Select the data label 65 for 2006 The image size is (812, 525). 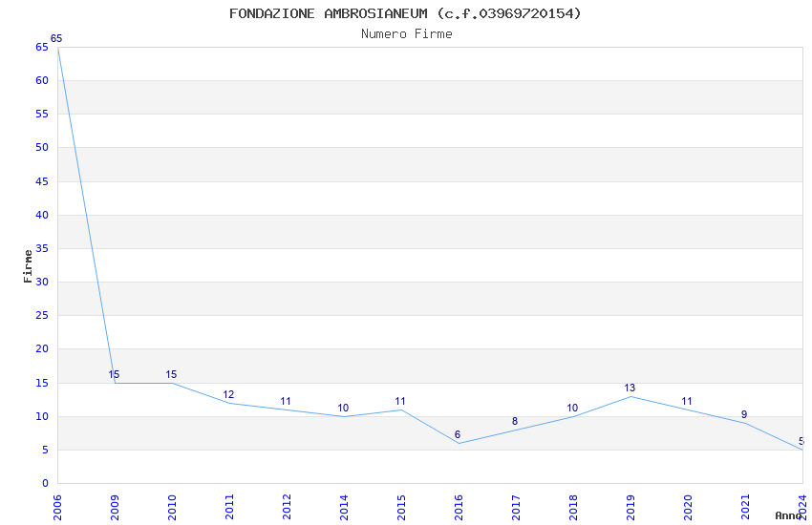pyautogui.click(x=56, y=38)
